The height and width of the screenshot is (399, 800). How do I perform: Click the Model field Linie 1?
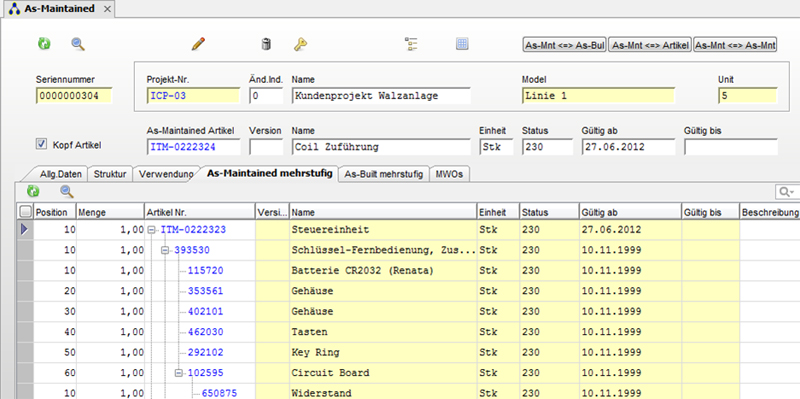(x=598, y=96)
